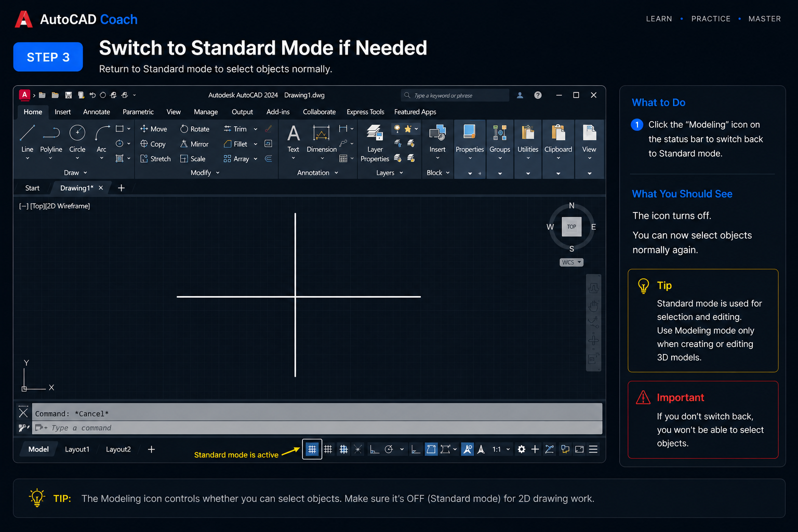This screenshot has height=532, width=798.
Task: Open Layer Properties manager
Action: click(375, 143)
